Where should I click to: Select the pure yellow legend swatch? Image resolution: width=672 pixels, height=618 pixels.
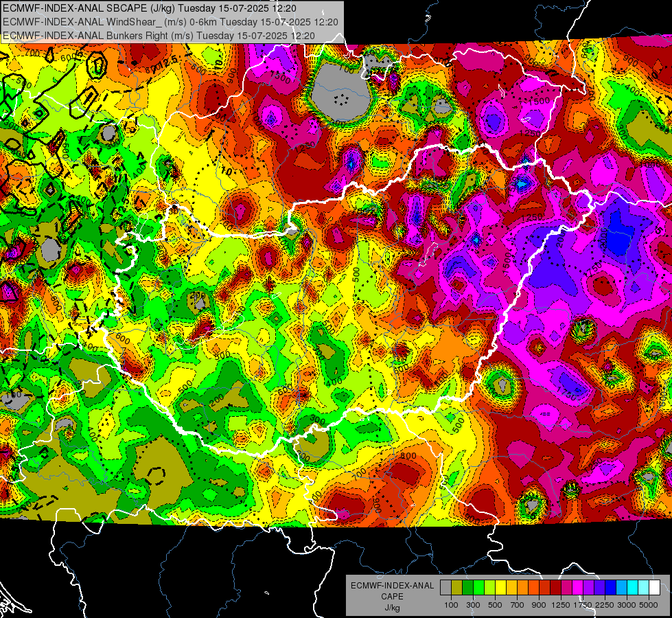(500, 588)
